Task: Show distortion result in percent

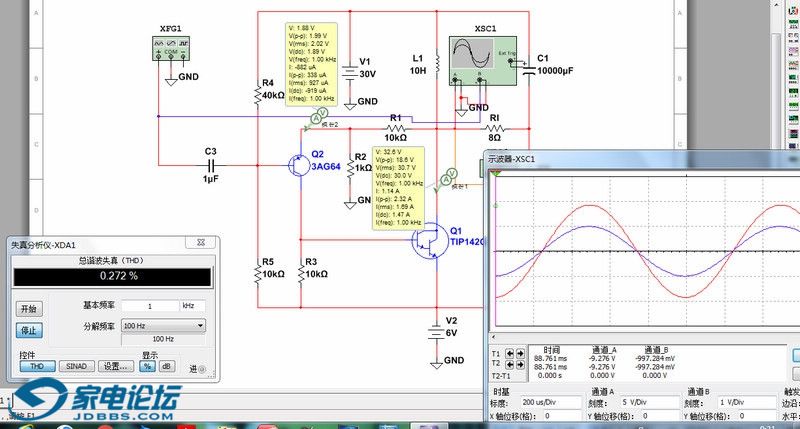Action: [147, 366]
